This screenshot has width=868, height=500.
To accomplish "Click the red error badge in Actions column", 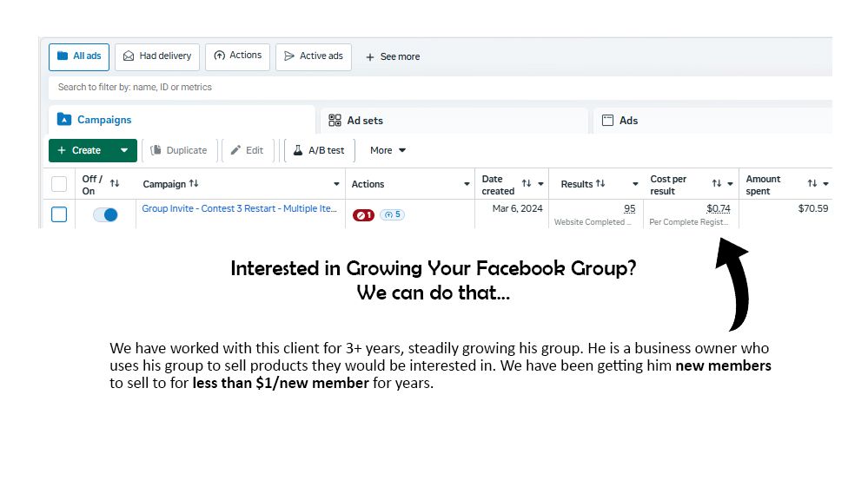I will (x=363, y=214).
